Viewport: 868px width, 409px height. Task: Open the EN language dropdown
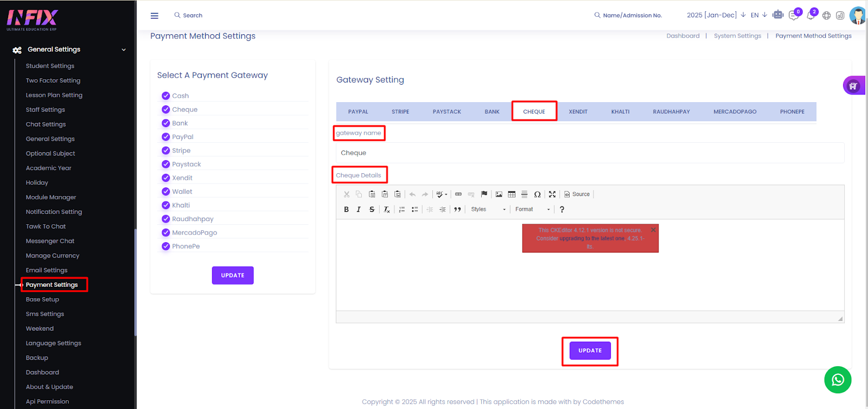758,15
